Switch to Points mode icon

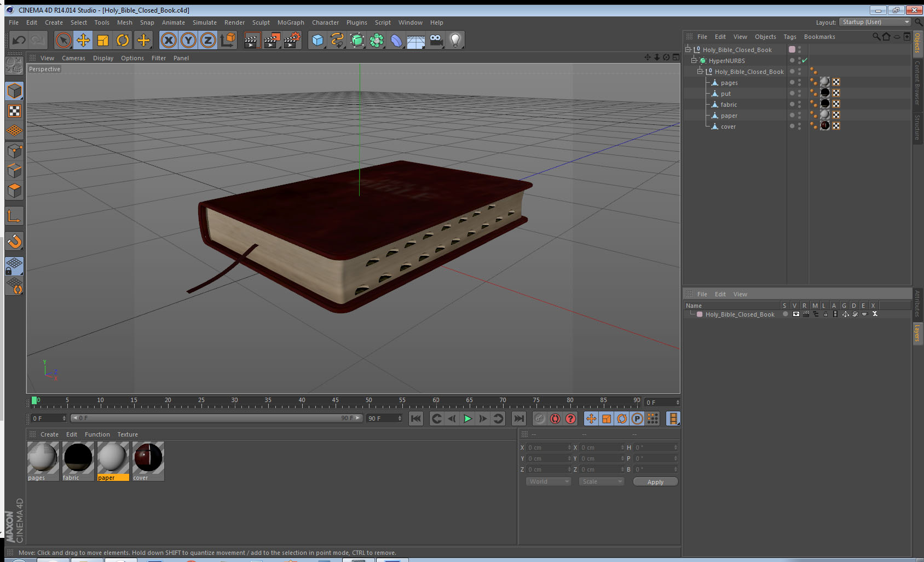pos(14,151)
